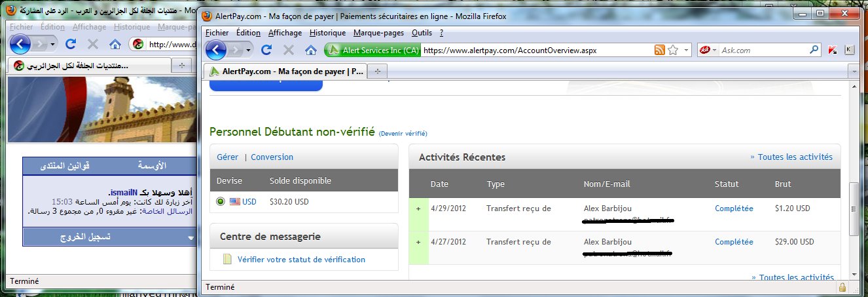The height and width of the screenshot is (297, 868).
Task: Open Historique menu in AlertPay window
Action: pyautogui.click(x=327, y=33)
